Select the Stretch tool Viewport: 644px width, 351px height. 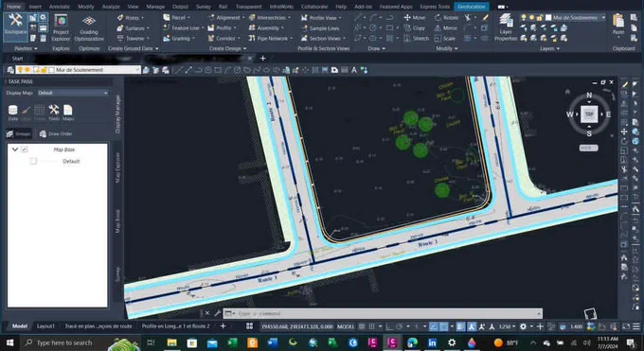pos(417,38)
